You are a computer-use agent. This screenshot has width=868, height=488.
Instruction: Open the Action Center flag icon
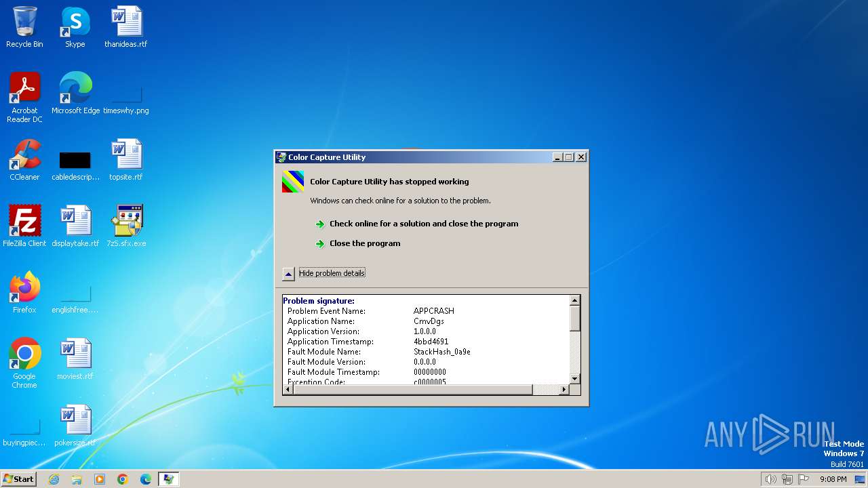804,479
